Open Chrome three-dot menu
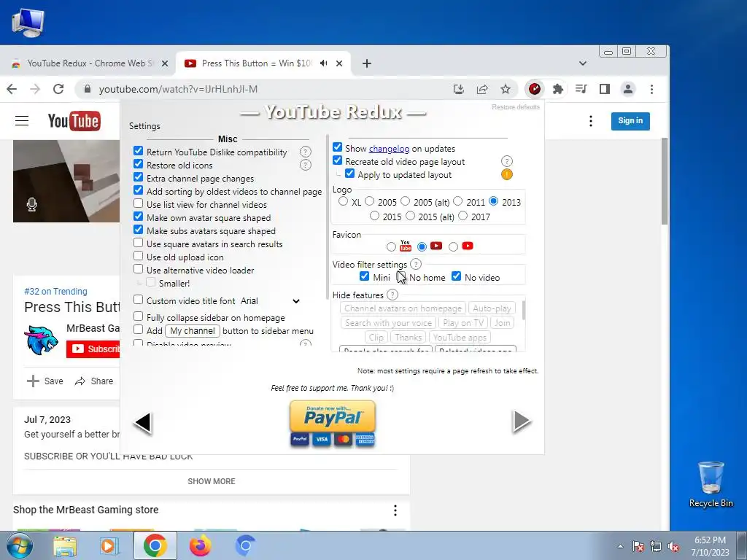This screenshot has width=747, height=560. [x=651, y=89]
